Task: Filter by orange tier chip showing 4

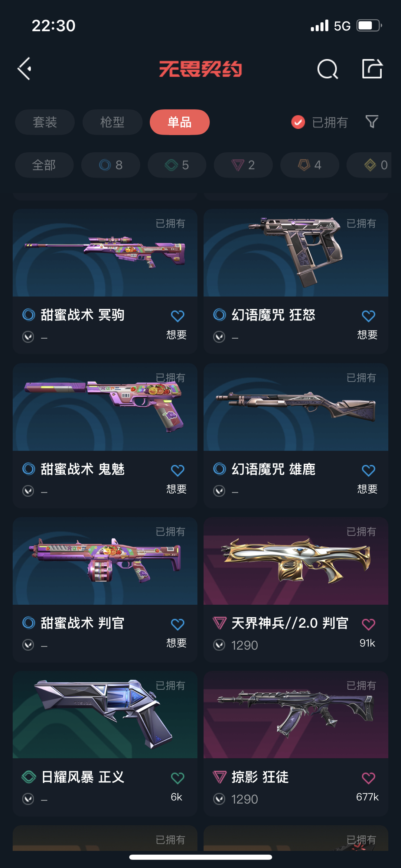Action: pos(310,165)
